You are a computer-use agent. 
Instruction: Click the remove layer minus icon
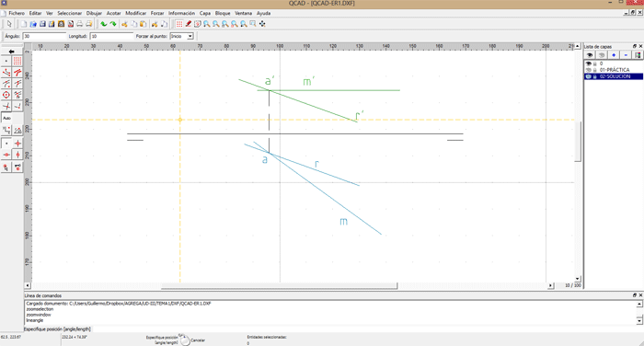pos(626,55)
